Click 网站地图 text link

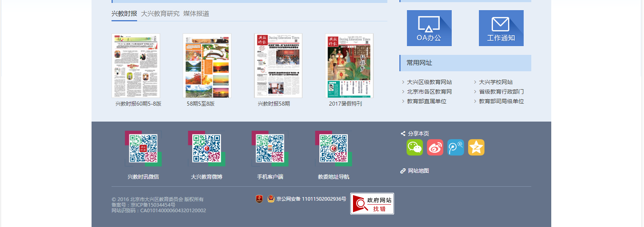tap(418, 171)
